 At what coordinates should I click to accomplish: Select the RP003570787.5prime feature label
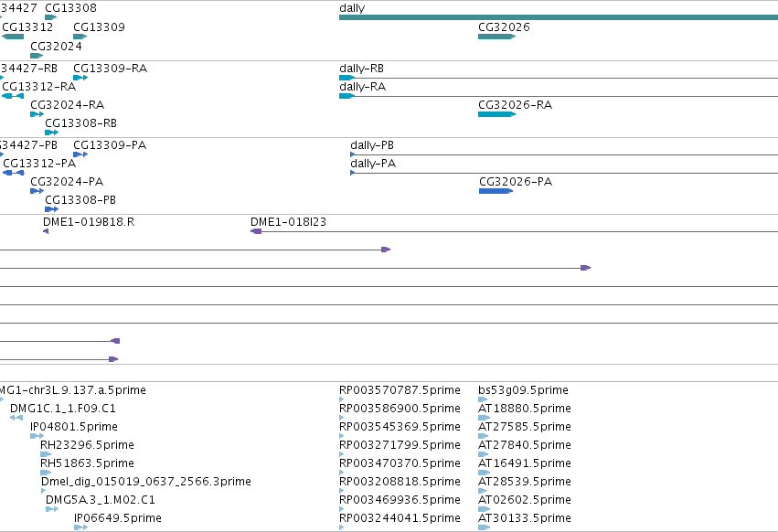[x=400, y=390]
